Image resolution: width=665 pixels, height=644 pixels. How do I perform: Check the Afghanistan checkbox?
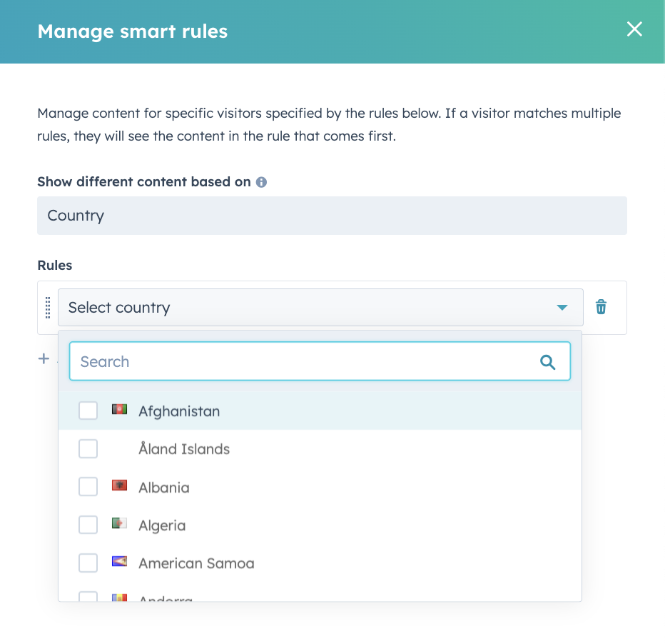coord(88,411)
